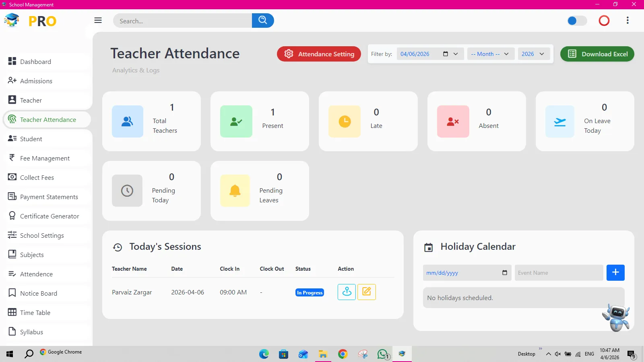Open WhatsApp from the taskbar
Image resolution: width=644 pixels, height=362 pixels.
(383, 354)
